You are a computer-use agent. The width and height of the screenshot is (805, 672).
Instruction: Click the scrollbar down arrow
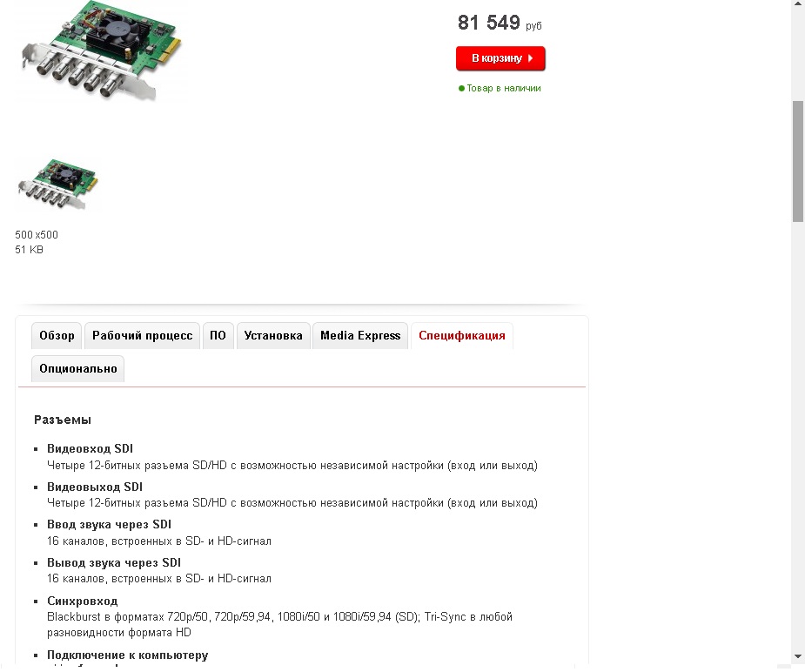[798, 656]
